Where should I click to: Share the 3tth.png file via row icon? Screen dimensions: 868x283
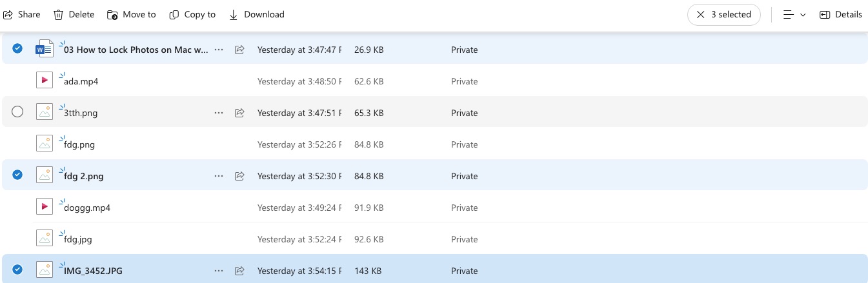[x=239, y=113]
